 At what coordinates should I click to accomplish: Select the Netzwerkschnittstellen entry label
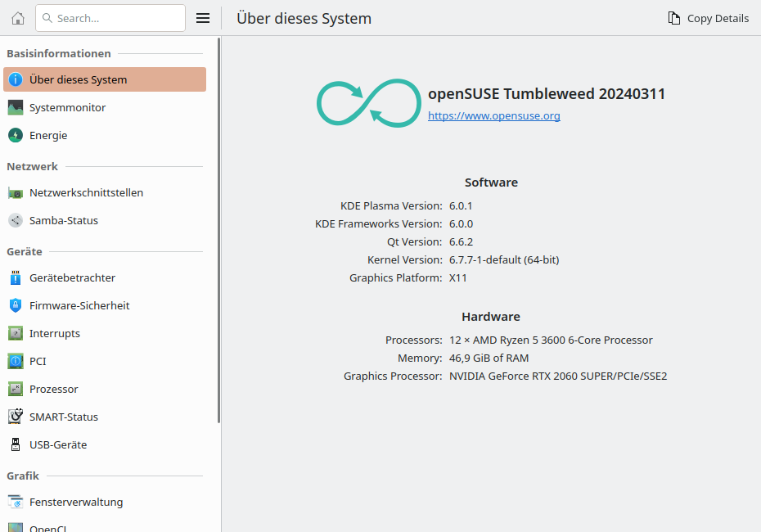coord(87,192)
